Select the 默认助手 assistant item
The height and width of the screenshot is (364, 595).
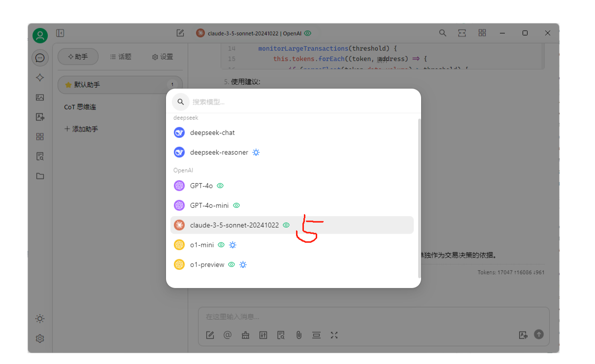(120, 85)
